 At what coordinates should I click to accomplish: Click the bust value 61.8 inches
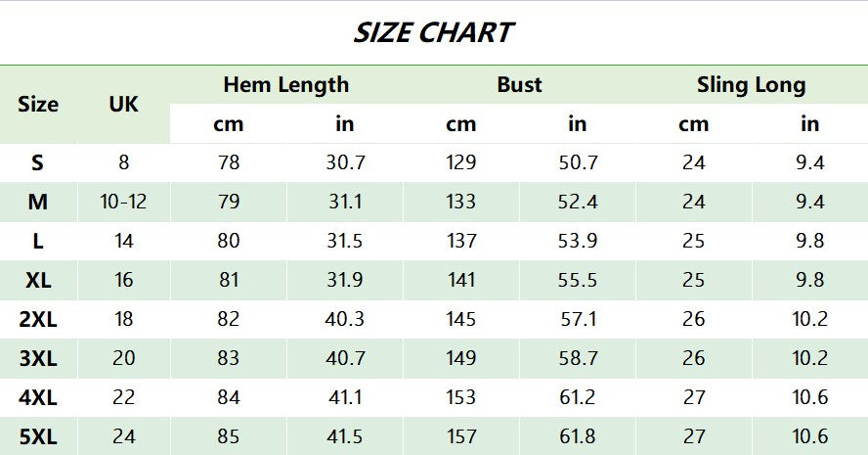(x=577, y=436)
